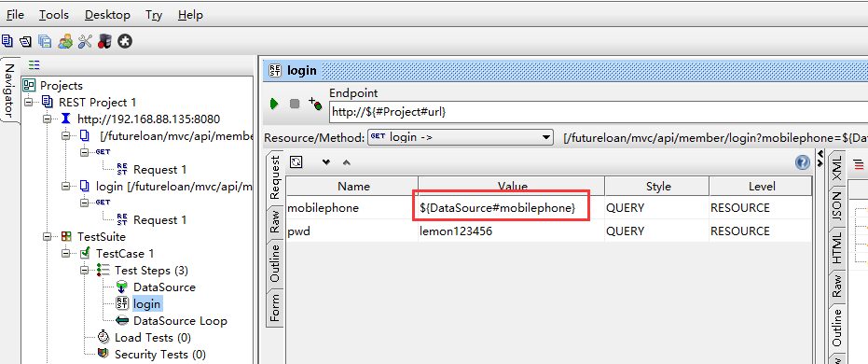Image resolution: width=868 pixels, height=364 pixels.
Task: Collapse the http://192.168.88.135:8080 service node
Action: tap(48, 119)
